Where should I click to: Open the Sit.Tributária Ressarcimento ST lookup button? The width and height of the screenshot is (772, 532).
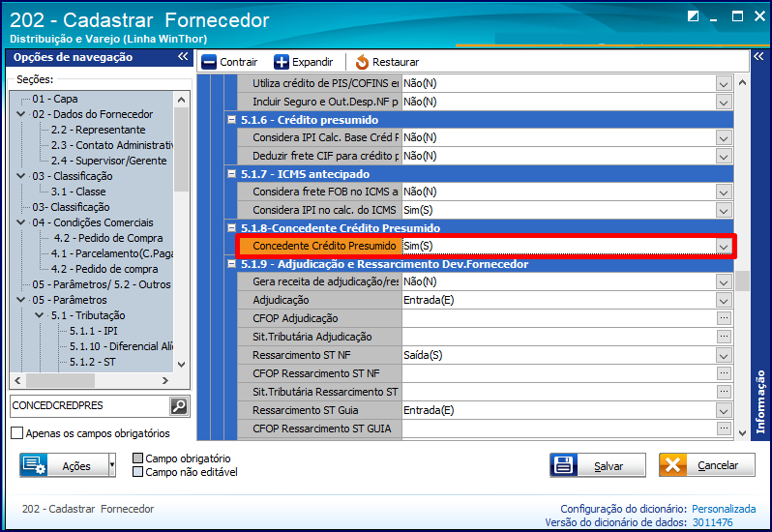tap(724, 392)
